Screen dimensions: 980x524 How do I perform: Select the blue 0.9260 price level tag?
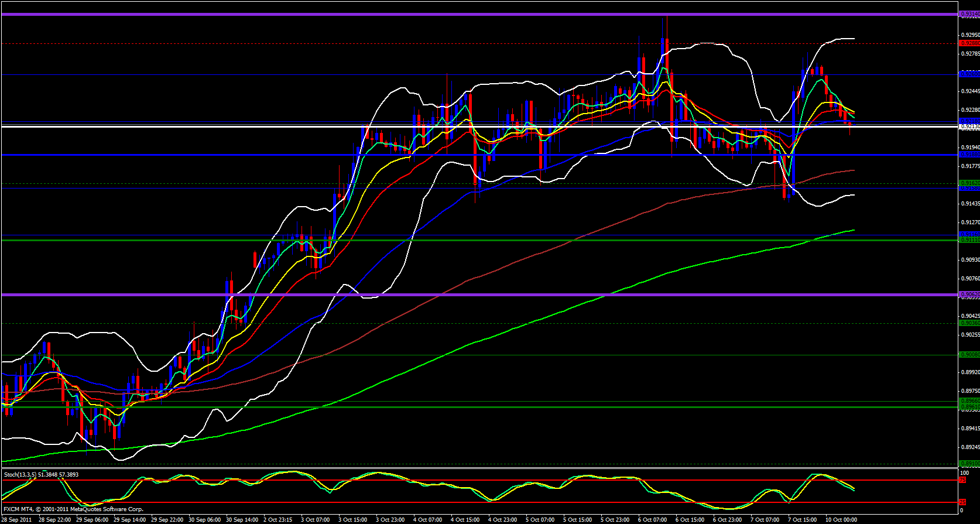(x=969, y=74)
